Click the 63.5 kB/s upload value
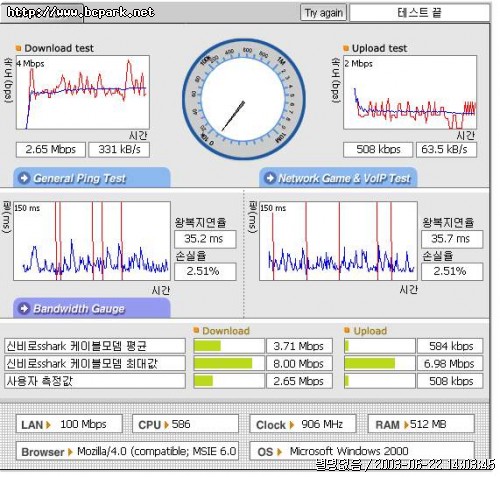 tap(446, 149)
